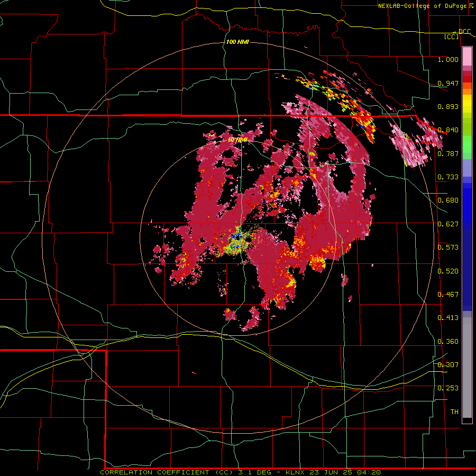Click the 0.680 legend value
Image resolution: width=476 pixels, height=476 pixels.
(448, 200)
